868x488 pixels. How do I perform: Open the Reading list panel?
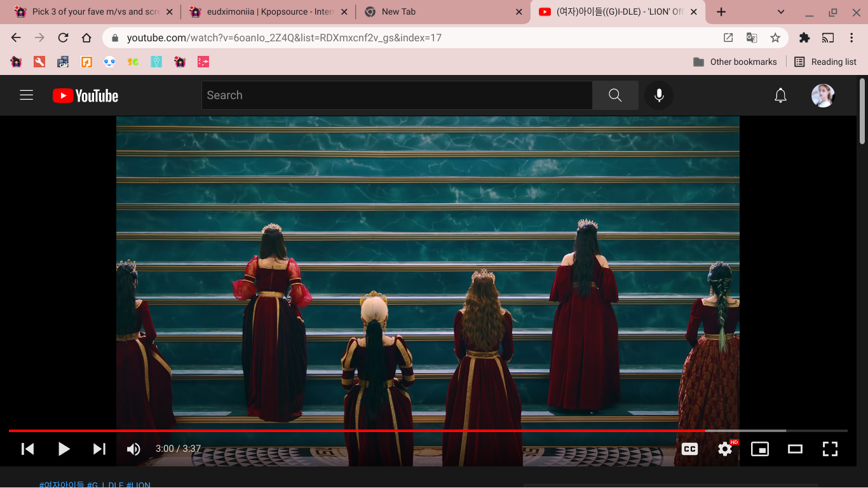tap(825, 62)
